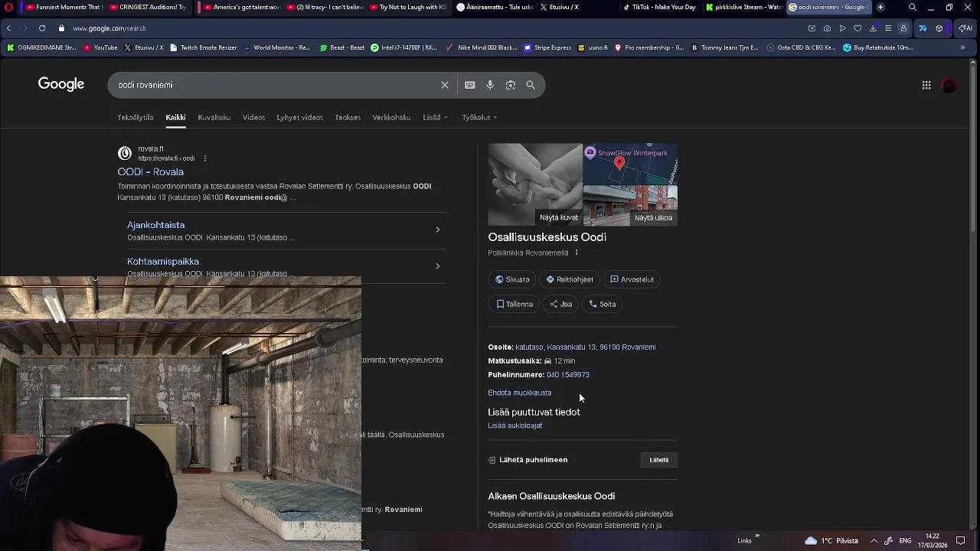Click the magnifier search submit icon
980x551 pixels.
tap(531, 85)
